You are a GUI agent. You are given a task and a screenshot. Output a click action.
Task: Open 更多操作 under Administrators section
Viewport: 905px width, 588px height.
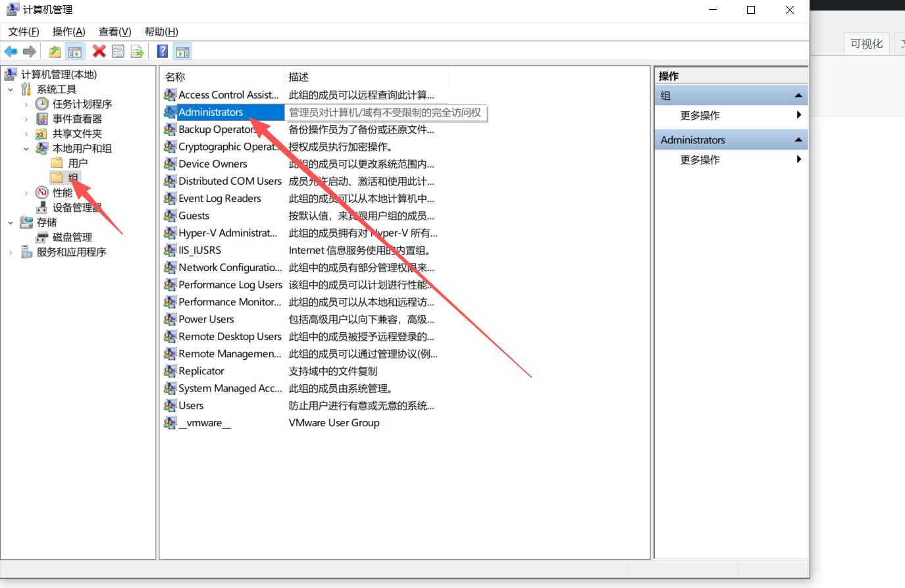click(700, 160)
